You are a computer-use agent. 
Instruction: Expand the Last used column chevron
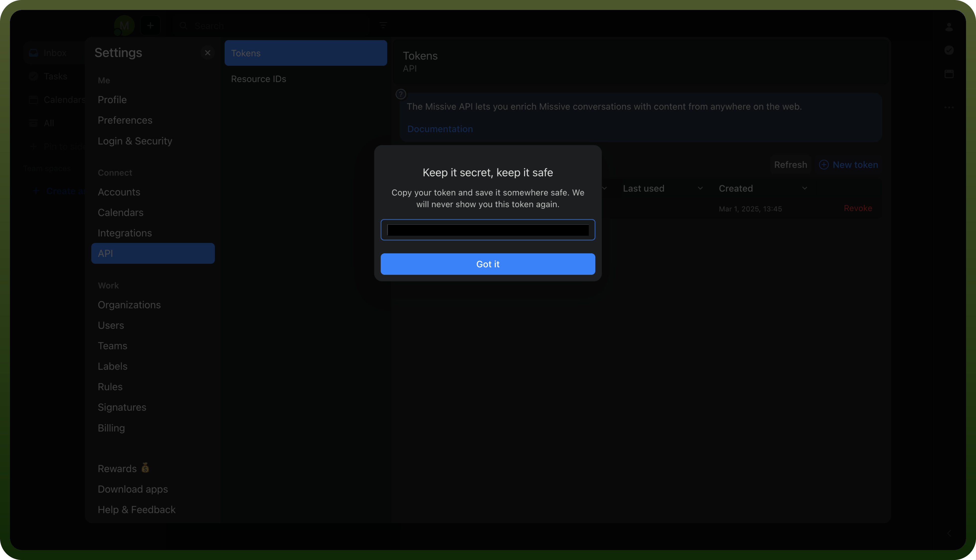700,188
